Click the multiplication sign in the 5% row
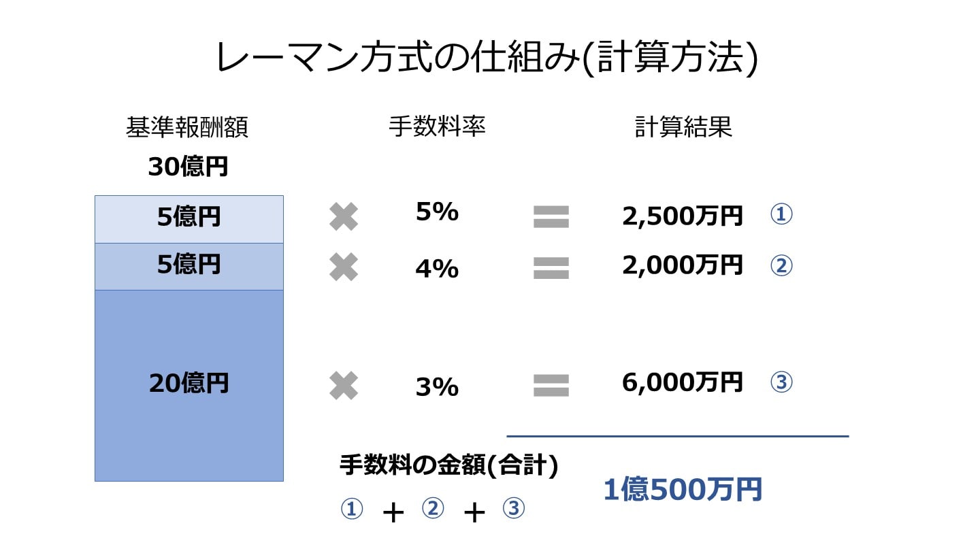Screen dimensions: 980x551 [344, 217]
